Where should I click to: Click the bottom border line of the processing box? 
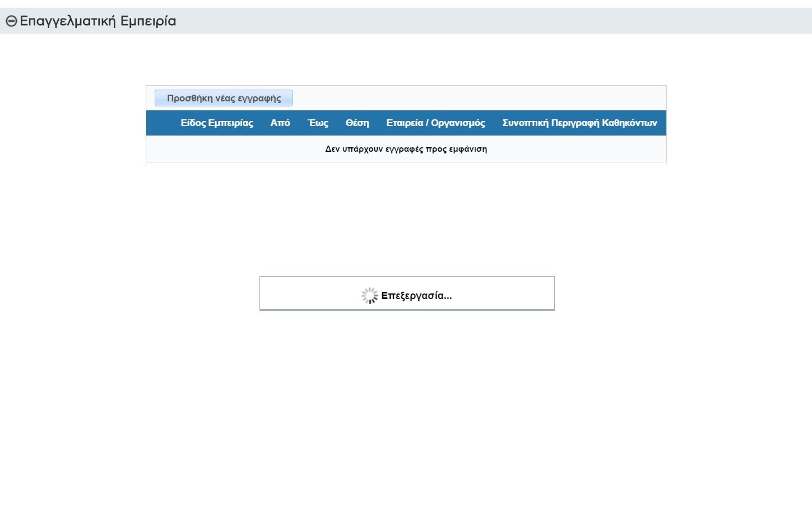click(x=407, y=310)
